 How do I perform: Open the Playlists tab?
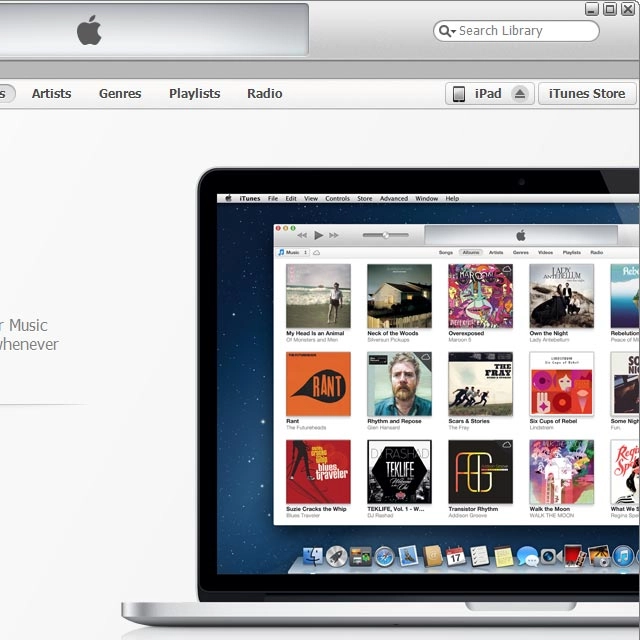[x=194, y=94]
